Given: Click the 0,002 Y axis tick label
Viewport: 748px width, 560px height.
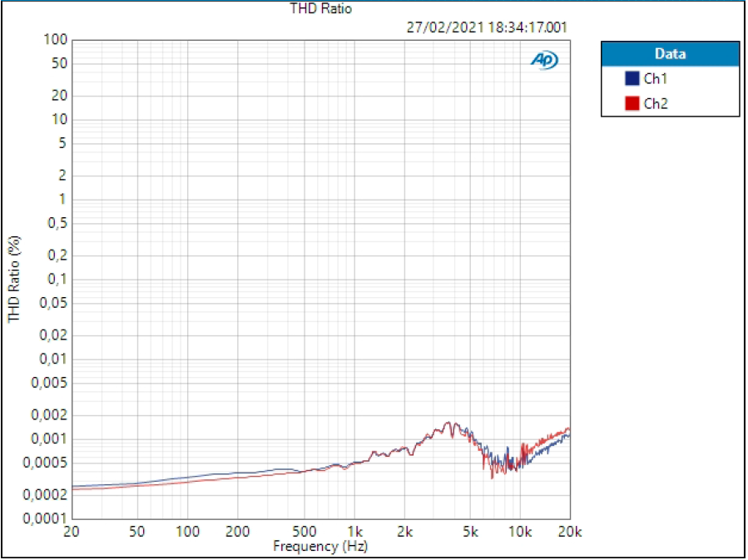Looking at the screenshot, I should (x=50, y=415).
